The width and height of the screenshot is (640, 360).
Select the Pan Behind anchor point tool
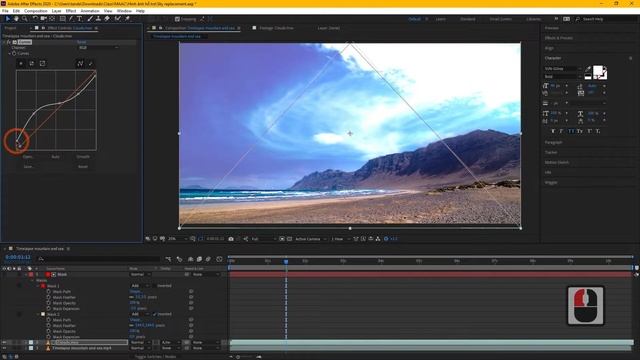(x=52, y=19)
